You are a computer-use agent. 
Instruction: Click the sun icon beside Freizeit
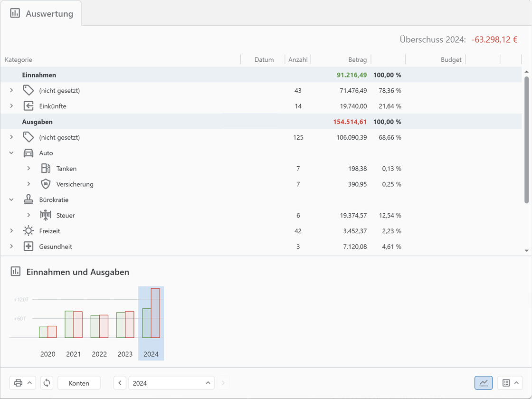click(x=28, y=231)
